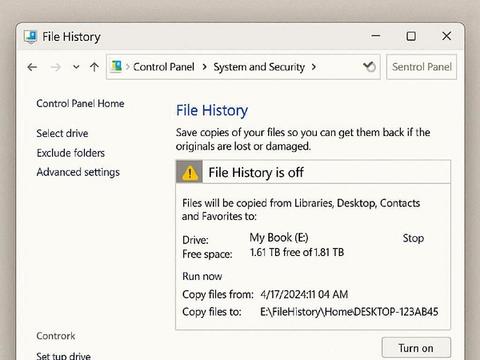Viewport: 480px width, 360px height.
Task: Select Control Panel in the breadcrumb
Action: point(164,67)
